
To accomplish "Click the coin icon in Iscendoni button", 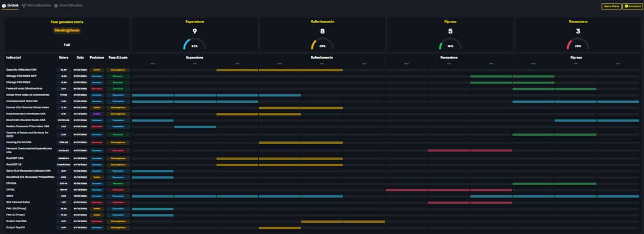I will [x=626, y=6].
